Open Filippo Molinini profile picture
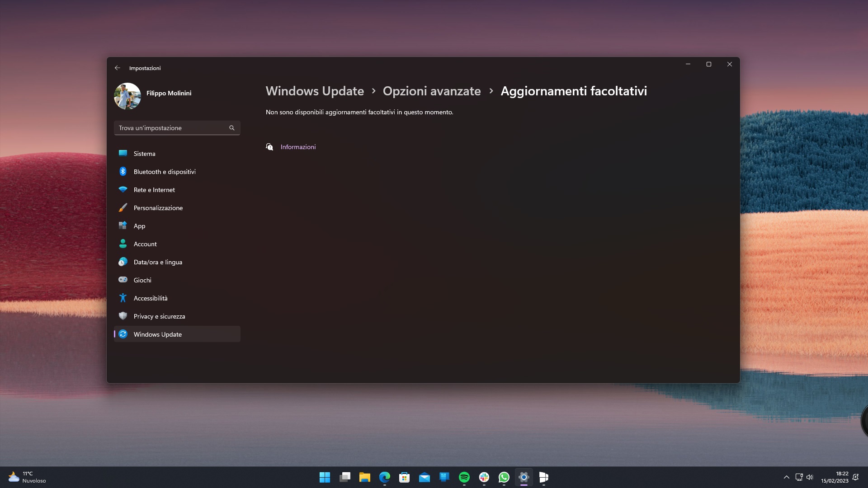The image size is (868, 488). point(127,96)
